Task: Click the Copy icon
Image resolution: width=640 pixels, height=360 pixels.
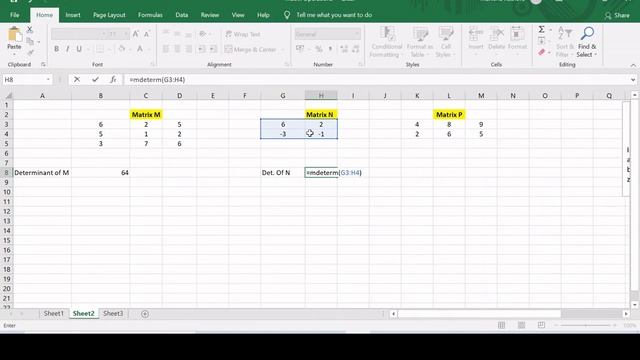Action: tap(30, 41)
